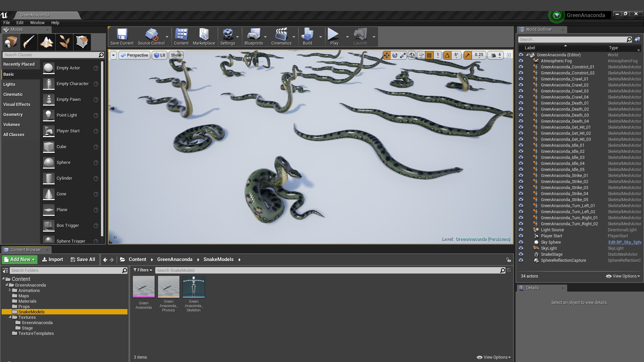Open Add New dropdown in Content Browser

click(x=19, y=259)
